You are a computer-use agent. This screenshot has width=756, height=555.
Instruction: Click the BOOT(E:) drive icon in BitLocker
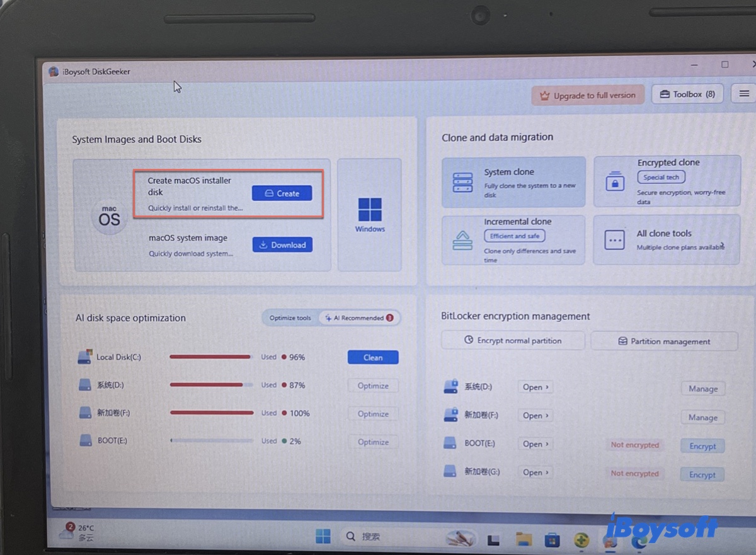tap(450, 443)
